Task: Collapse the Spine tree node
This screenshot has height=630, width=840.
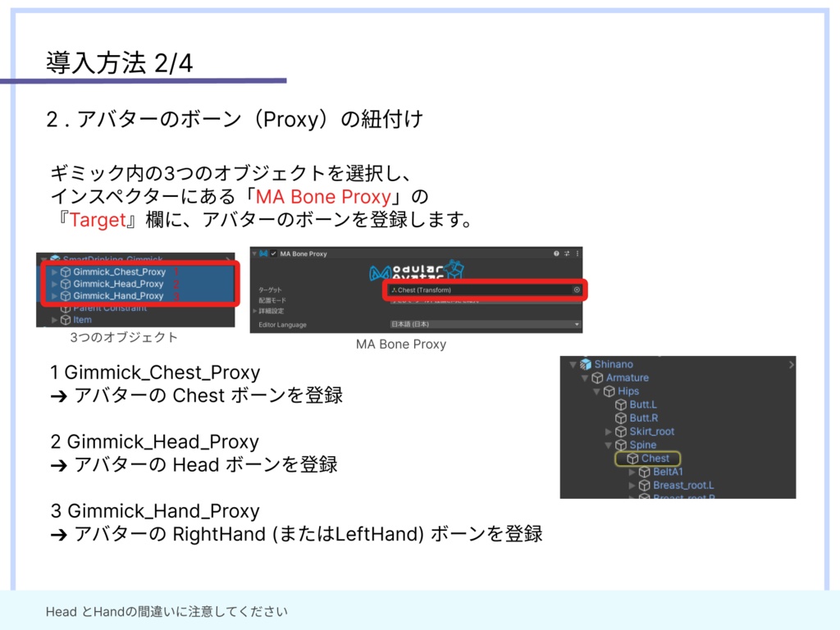Action: coord(608,445)
